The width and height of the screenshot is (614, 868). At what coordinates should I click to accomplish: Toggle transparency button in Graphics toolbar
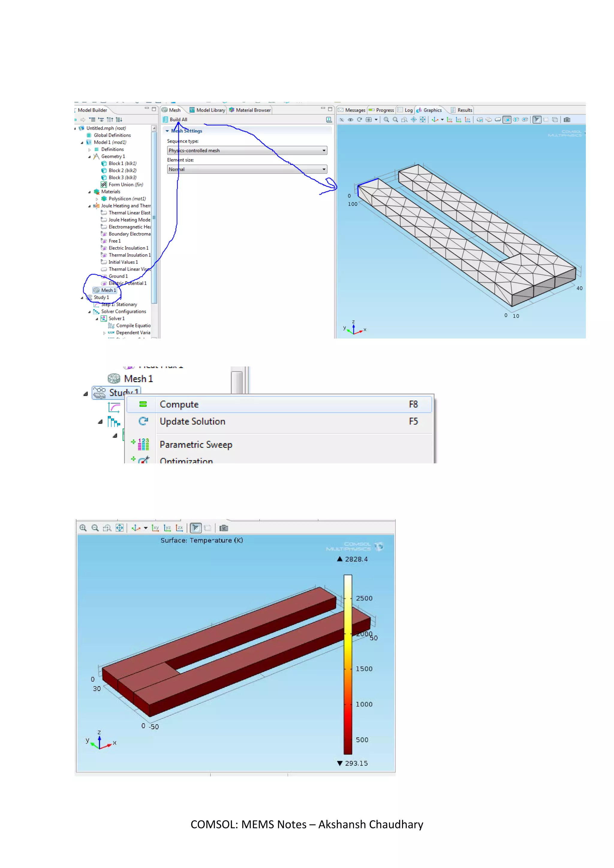coord(546,120)
